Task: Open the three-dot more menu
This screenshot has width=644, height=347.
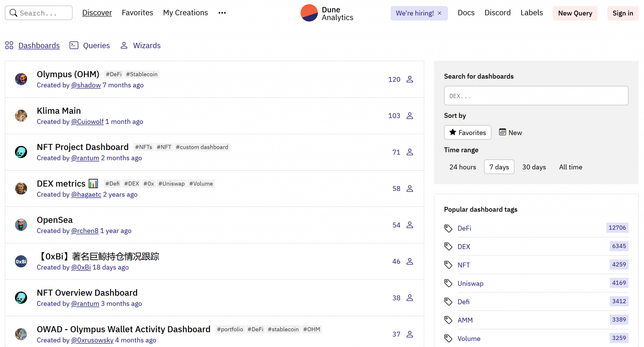Action: 222,13
